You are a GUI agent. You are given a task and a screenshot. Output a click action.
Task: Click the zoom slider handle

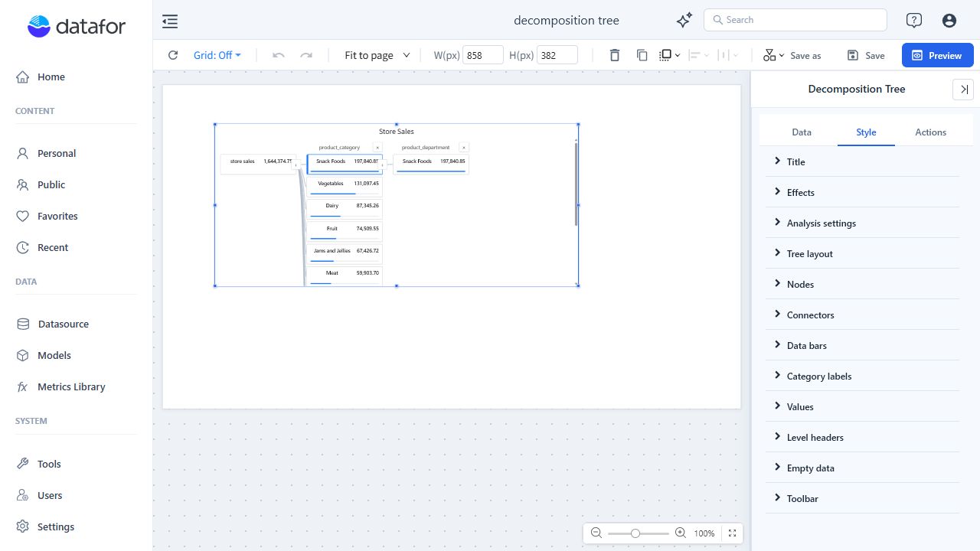point(635,533)
